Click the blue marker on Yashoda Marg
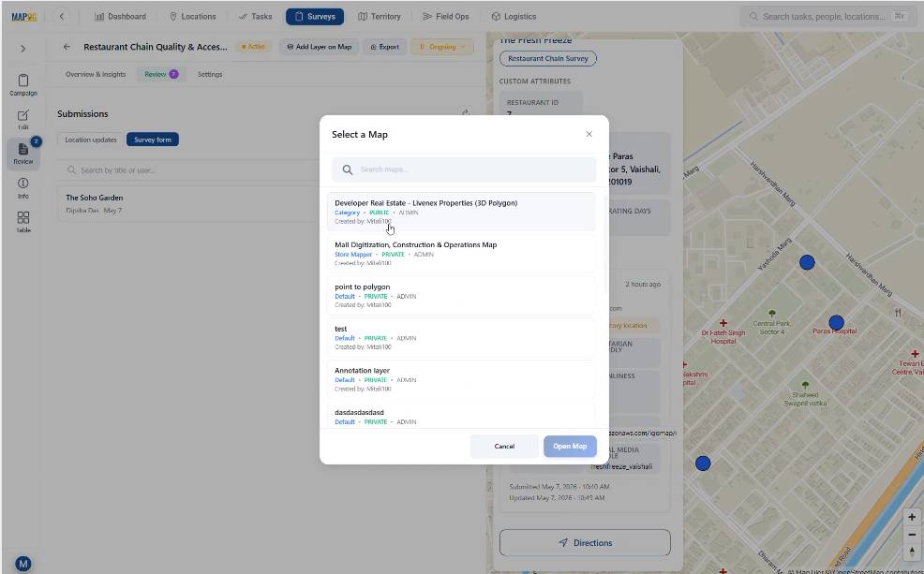Image resolution: width=924 pixels, height=574 pixels. (807, 262)
